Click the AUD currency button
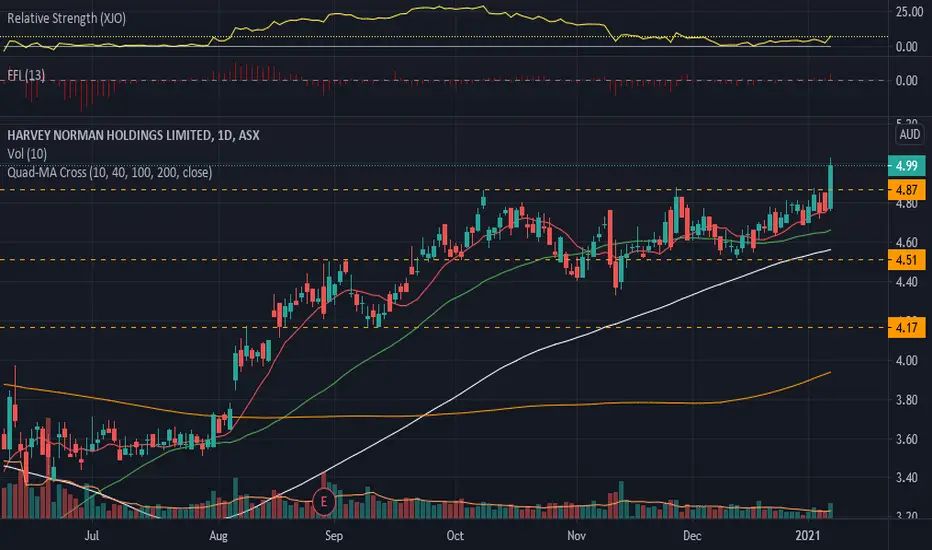 point(909,134)
